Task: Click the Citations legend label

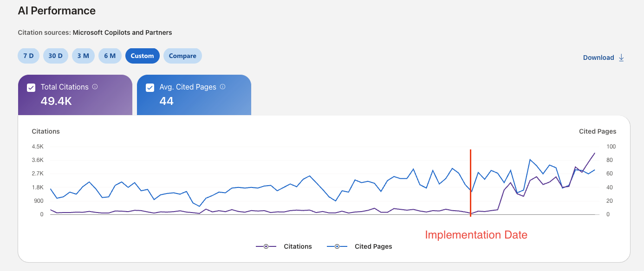Action: [x=298, y=246]
